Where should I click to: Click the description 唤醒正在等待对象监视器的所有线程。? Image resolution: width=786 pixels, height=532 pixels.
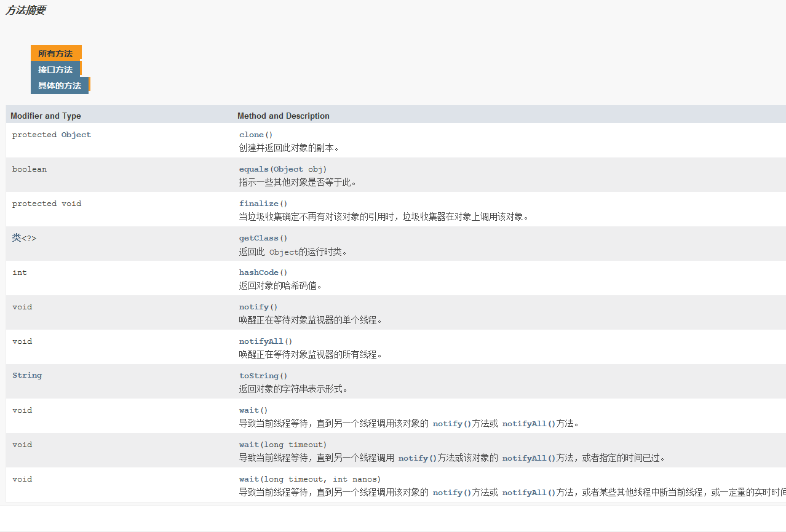pyautogui.click(x=311, y=355)
